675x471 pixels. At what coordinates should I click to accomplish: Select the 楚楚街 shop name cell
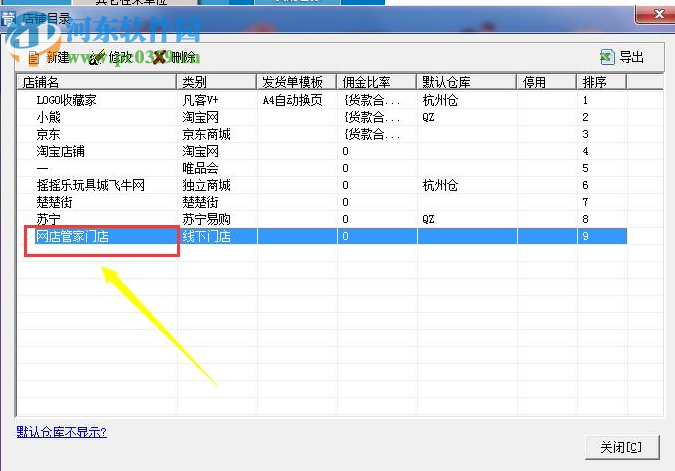pos(54,202)
